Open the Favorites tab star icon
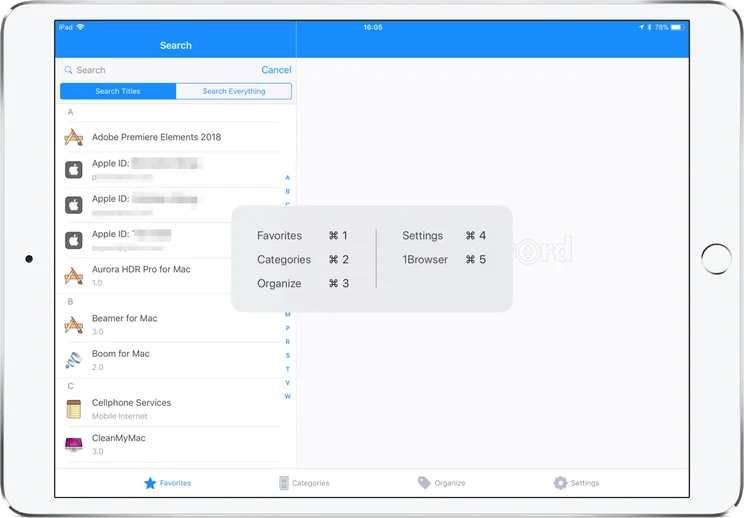 coord(150,483)
